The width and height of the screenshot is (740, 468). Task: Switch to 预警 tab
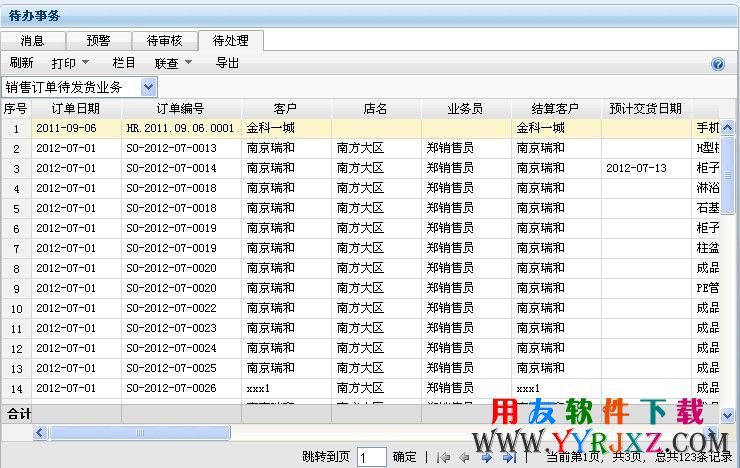[98, 41]
